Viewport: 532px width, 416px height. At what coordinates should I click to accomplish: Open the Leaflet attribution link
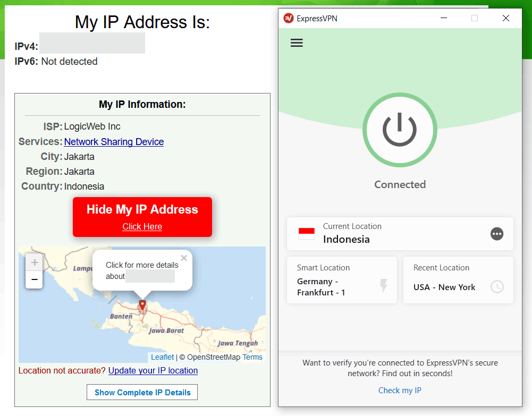162,357
